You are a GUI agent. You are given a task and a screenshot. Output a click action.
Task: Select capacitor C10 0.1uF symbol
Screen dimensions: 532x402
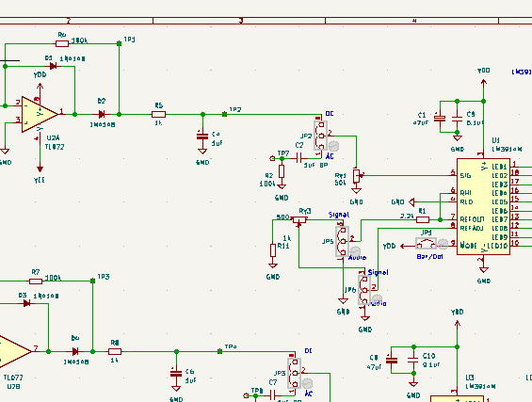413,360
